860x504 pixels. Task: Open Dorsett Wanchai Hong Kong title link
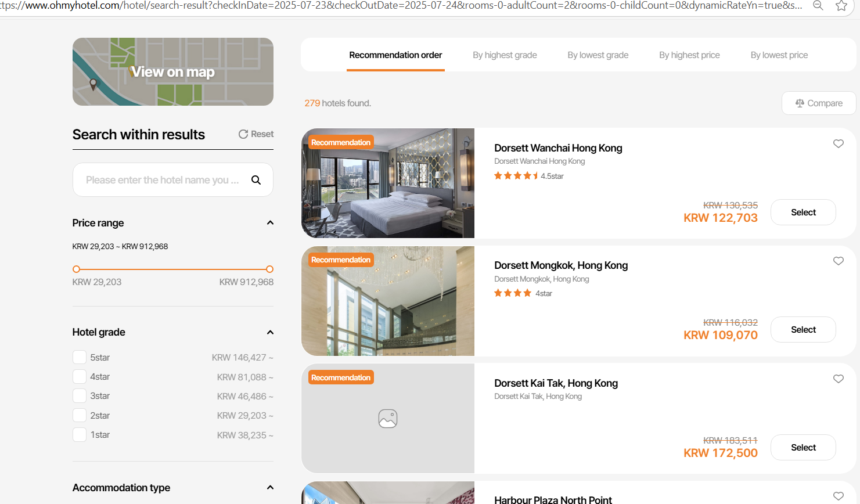click(x=558, y=148)
